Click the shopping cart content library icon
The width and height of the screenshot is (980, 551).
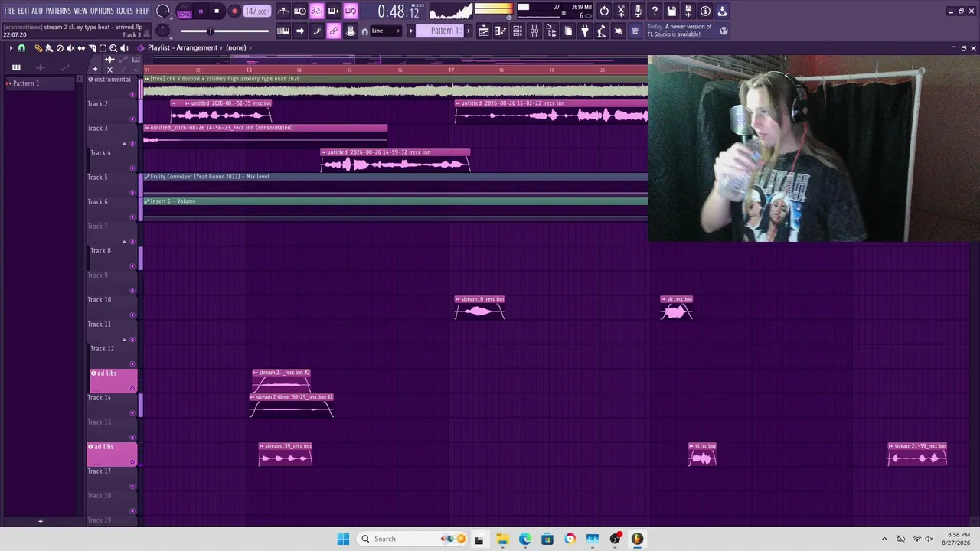[635, 31]
